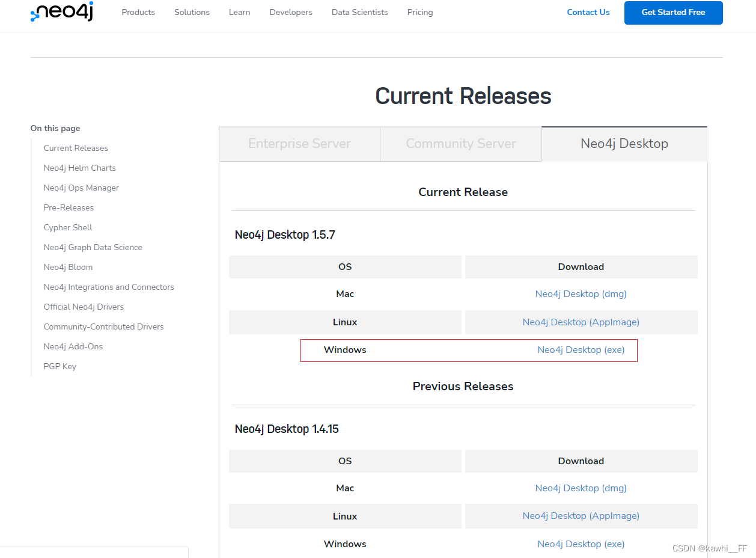This screenshot has height=558, width=756.
Task: Jump to Current Releases in sidebar
Action: pos(76,148)
